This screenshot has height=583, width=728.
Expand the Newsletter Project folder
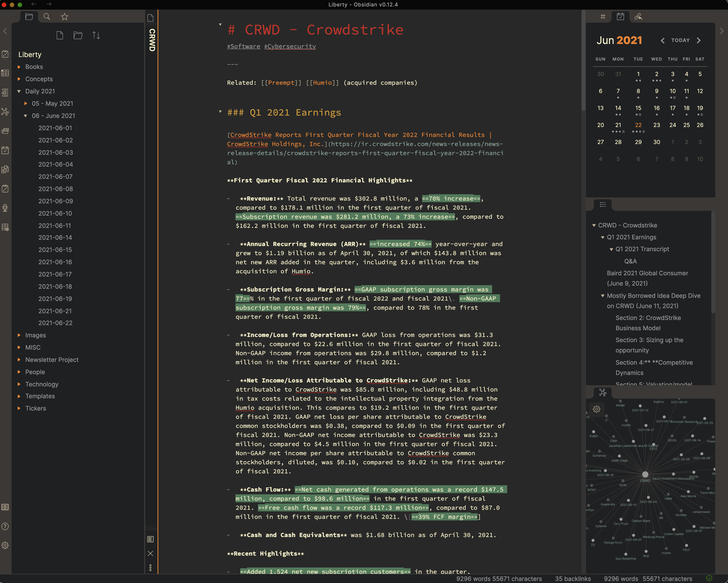19,359
